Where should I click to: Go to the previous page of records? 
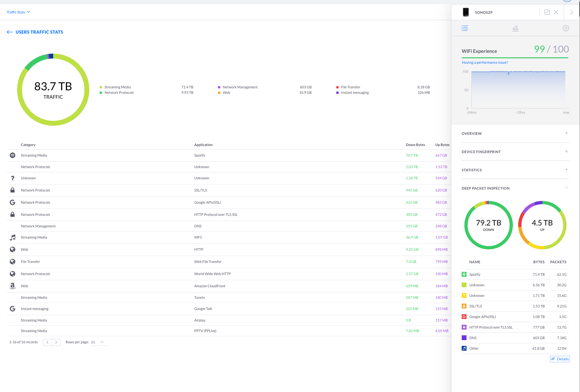(x=47, y=342)
